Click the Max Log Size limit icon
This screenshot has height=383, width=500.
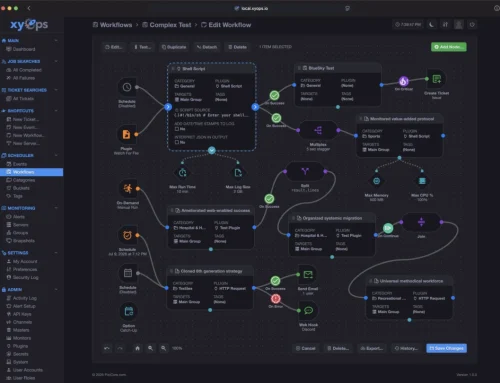[x=238, y=173]
